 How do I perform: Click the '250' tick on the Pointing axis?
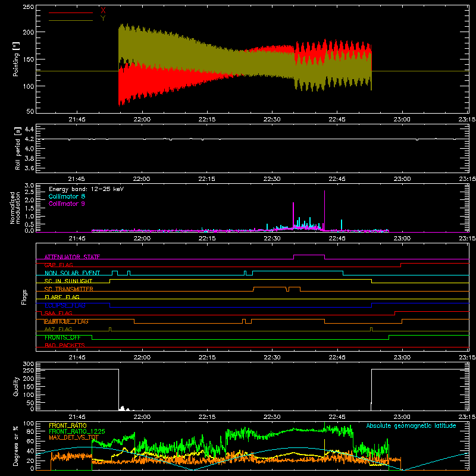[x=28, y=7]
